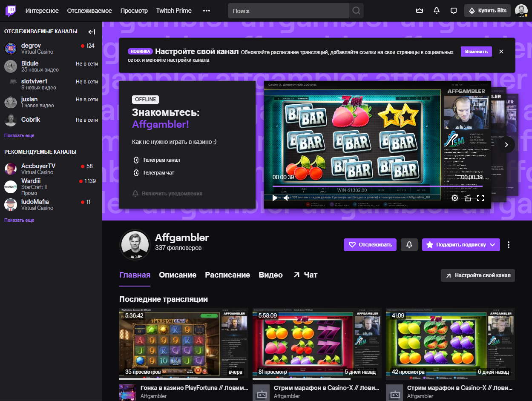Image resolution: width=532 pixels, height=401 pixels.
Task: Switch to Расписание tab
Action: pos(227,275)
